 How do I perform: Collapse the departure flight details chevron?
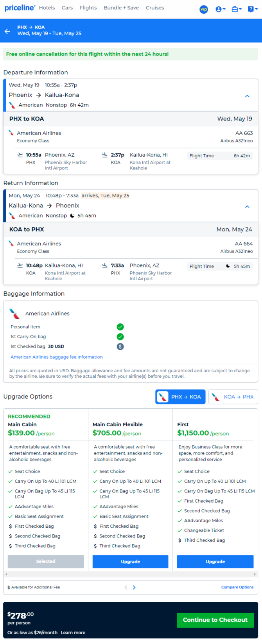(247, 96)
